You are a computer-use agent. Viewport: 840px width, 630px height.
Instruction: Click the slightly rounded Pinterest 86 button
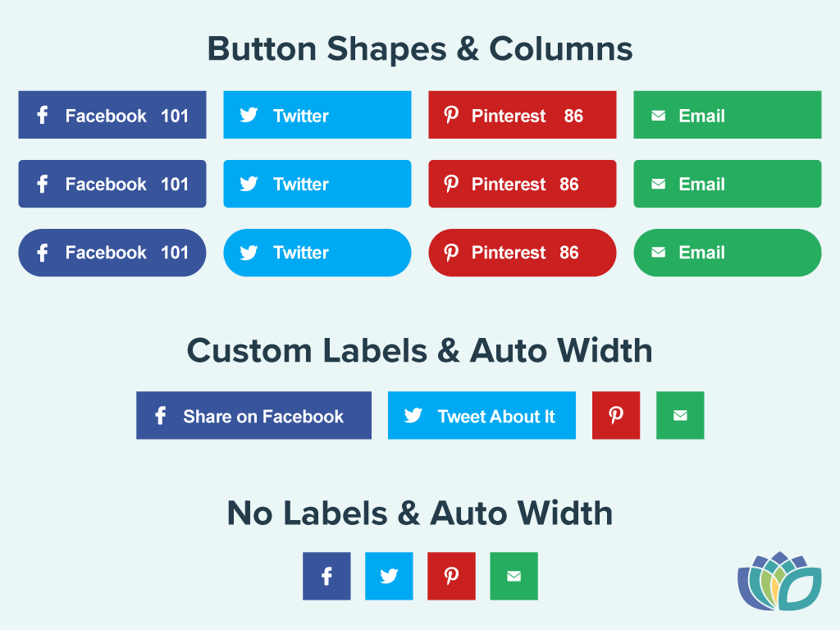tap(523, 184)
